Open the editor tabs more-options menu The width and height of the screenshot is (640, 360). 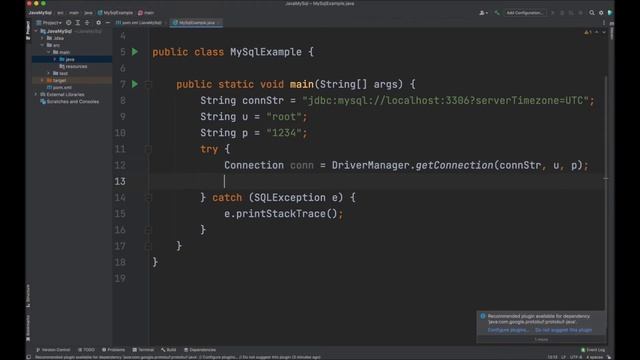click(604, 22)
